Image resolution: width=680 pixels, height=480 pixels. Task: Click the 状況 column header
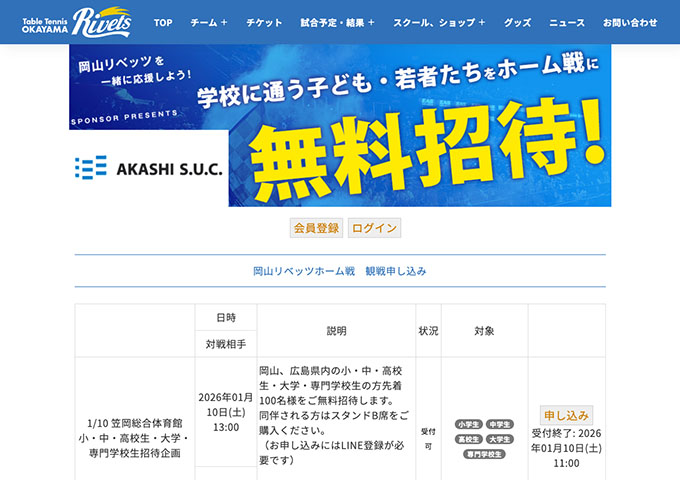click(428, 331)
